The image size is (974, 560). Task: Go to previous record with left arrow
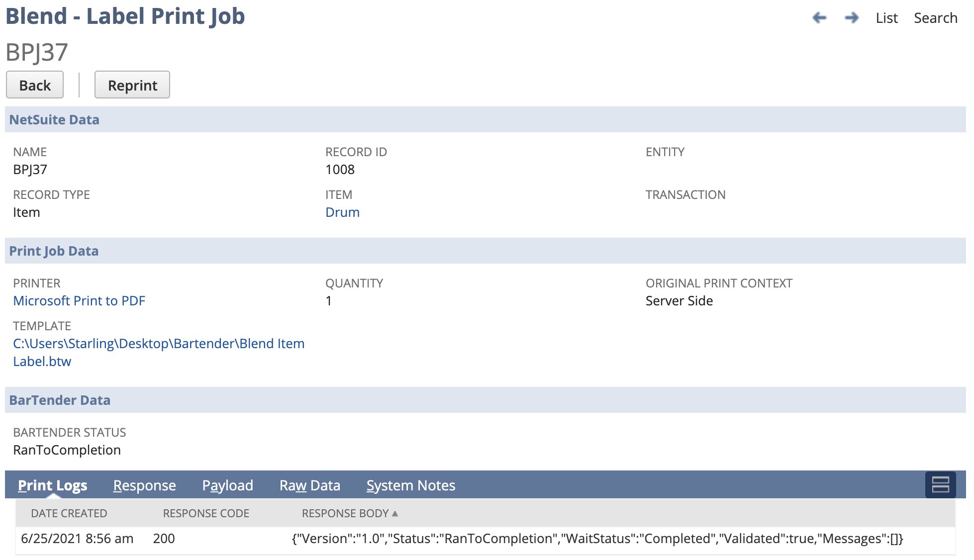(819, 18)
